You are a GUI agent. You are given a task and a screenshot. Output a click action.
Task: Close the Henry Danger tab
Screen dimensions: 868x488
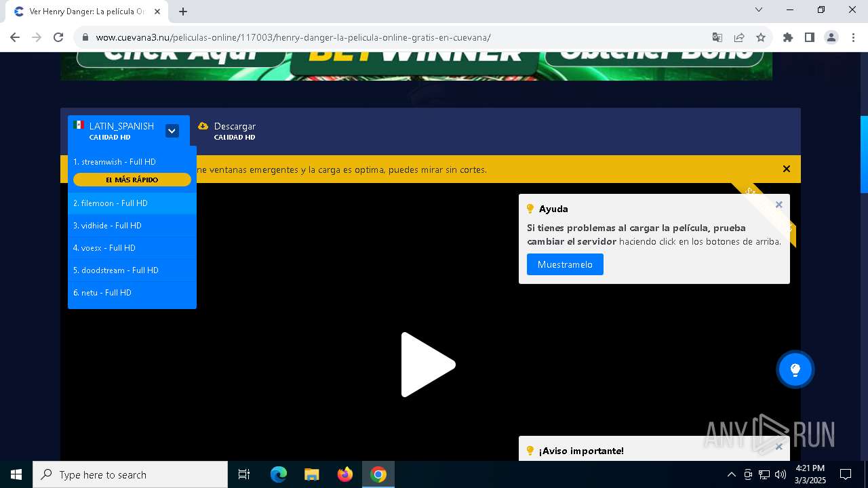coord(157,12)
